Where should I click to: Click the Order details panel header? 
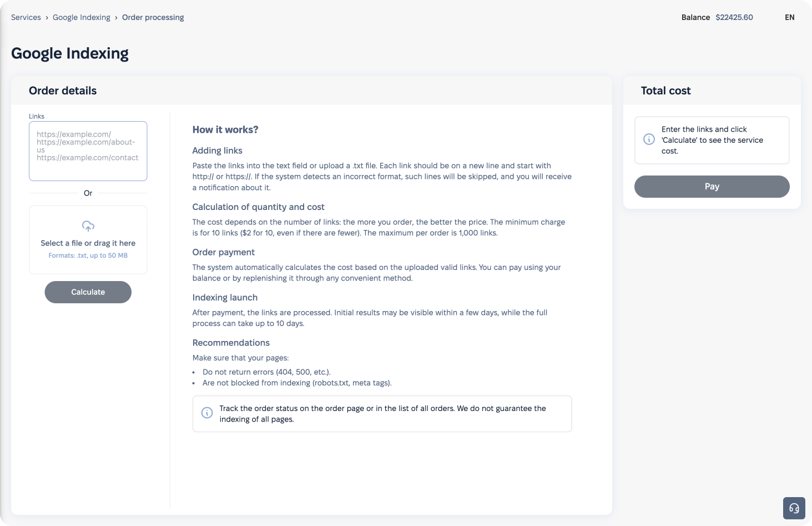63,91
